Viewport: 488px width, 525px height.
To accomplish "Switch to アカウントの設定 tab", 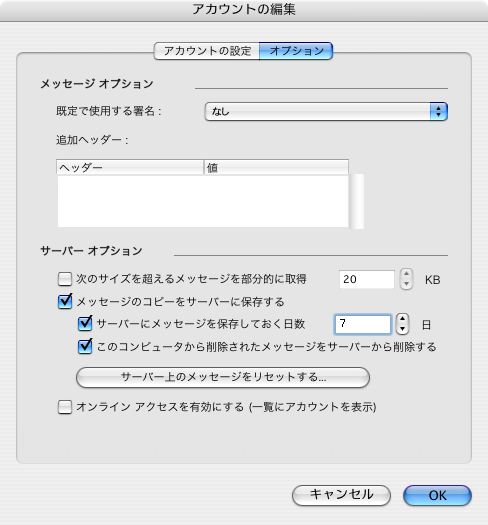I will [x=207, y=51].
